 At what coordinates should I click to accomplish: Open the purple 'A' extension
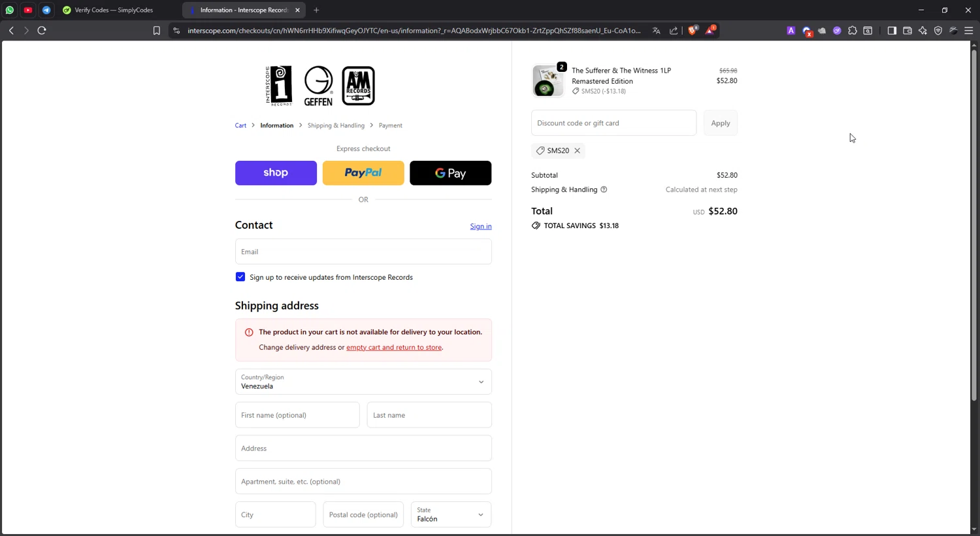(791, 30)
